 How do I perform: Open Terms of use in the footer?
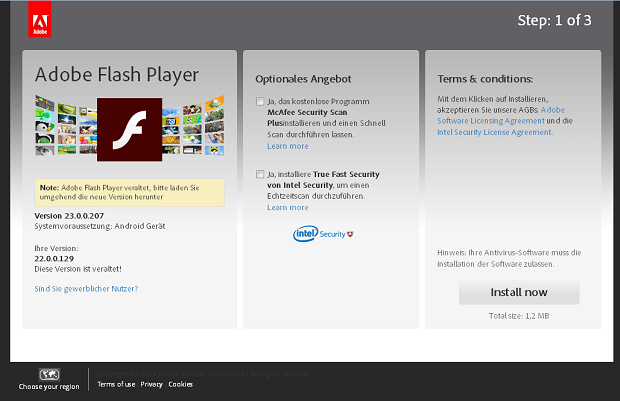click(x=116, y=384)
